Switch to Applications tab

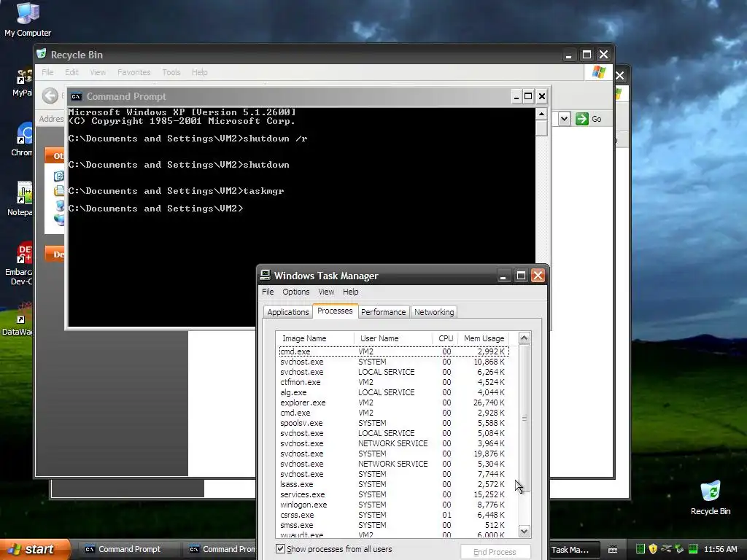pos(287,312)
